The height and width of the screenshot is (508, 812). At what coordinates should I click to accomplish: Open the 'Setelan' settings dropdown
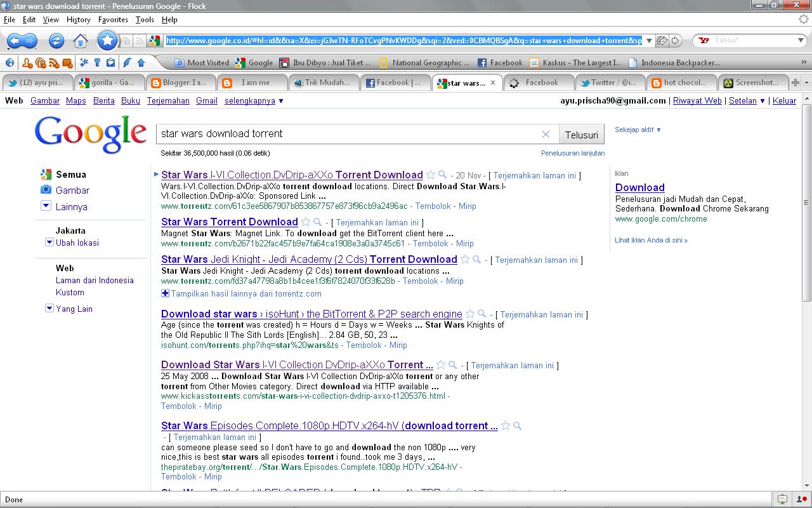[x=747, y=100]
